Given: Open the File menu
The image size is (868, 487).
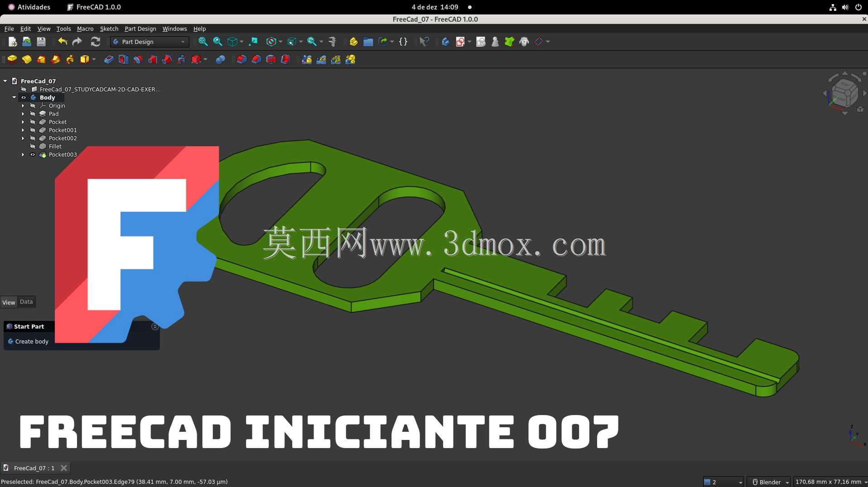Looking at the screenshot, I should tap(9, 29).
